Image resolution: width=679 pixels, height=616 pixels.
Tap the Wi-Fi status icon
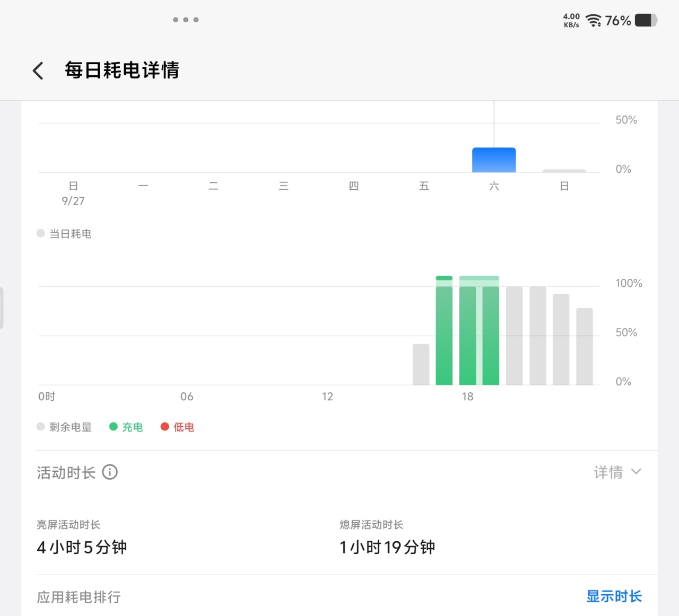tap(593, 21)
